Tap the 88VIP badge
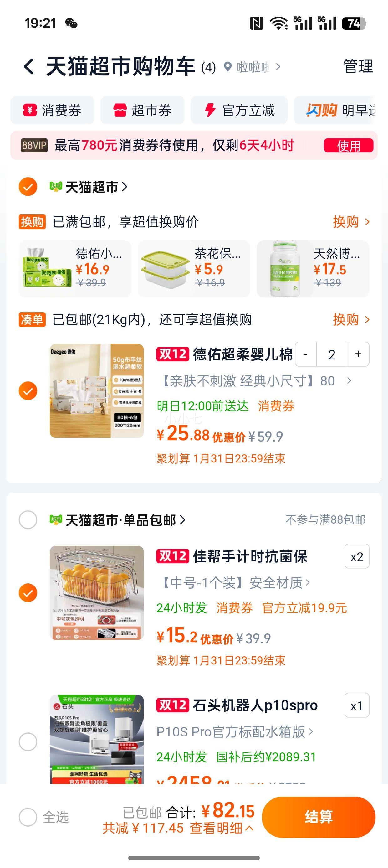Viewport: 388px width, 868px height. pyautogui.click(x=34, y=146)
